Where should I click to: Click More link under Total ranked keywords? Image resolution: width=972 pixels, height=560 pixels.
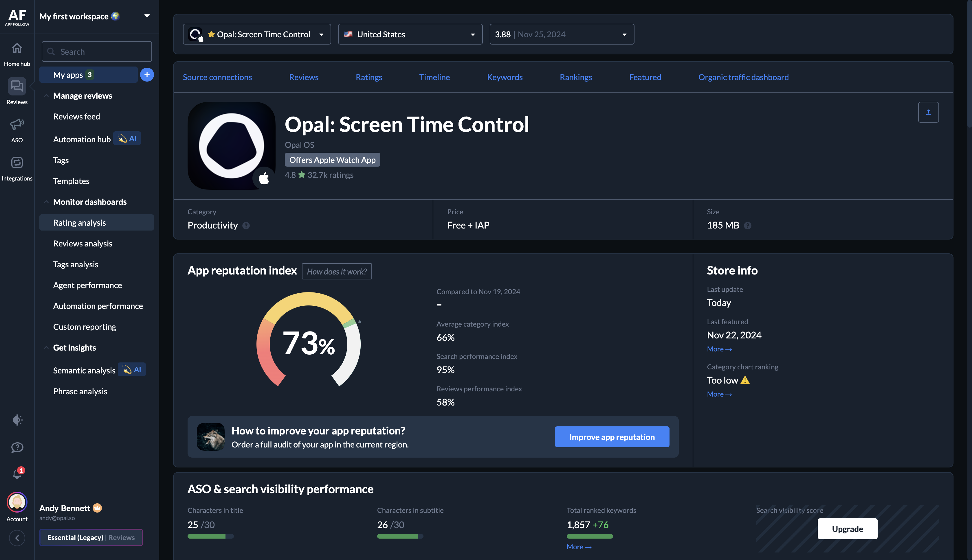(x=579, y=546)
